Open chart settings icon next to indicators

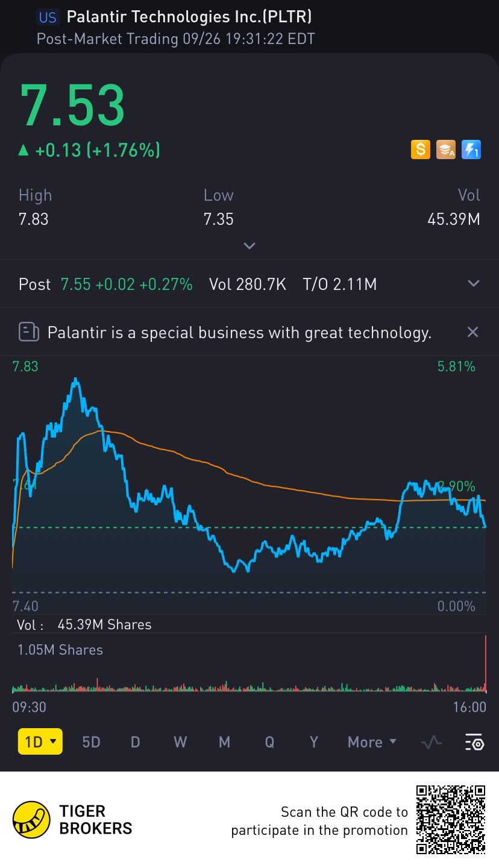474,743
